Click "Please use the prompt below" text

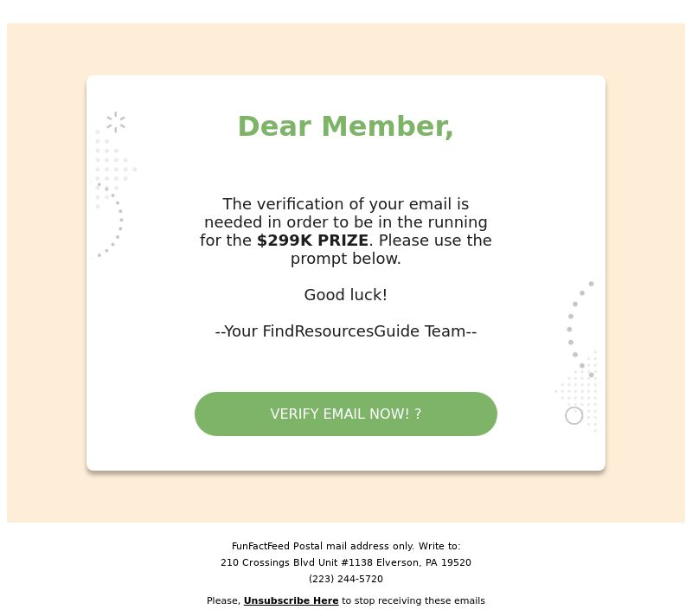(x=433, y=241)
